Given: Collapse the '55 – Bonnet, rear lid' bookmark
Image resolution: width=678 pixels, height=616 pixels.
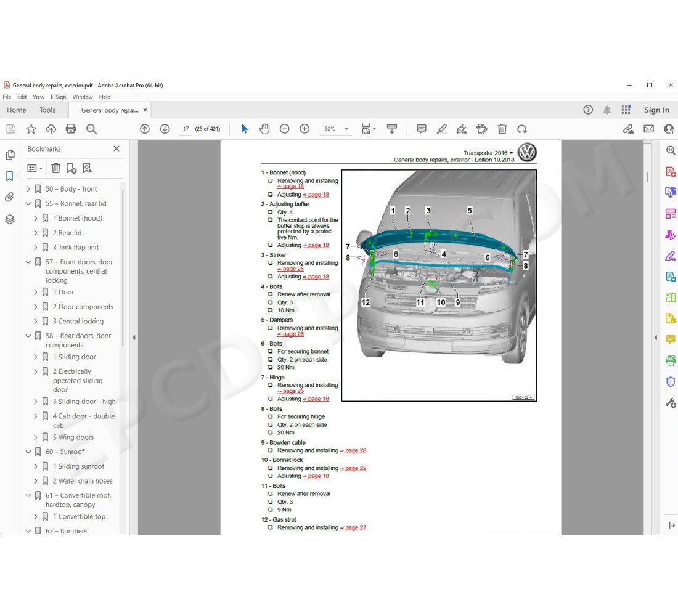Looking at the screenshot, I should pyautogui.click(x=28, y=203).
